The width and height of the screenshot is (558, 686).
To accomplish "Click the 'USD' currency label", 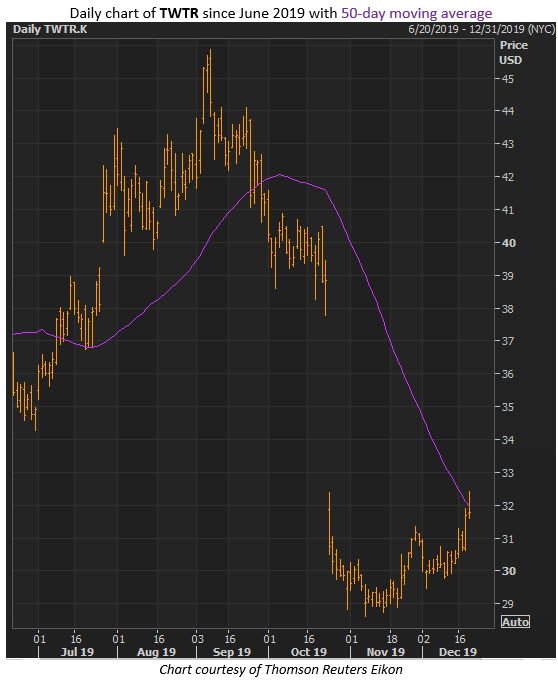I will (510, 60).
